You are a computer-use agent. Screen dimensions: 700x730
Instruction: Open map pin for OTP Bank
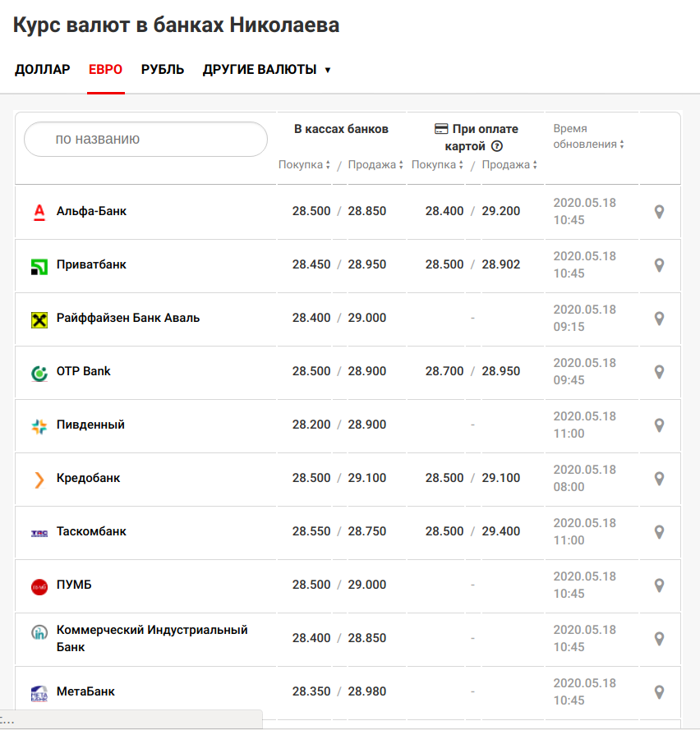[659, 372]
